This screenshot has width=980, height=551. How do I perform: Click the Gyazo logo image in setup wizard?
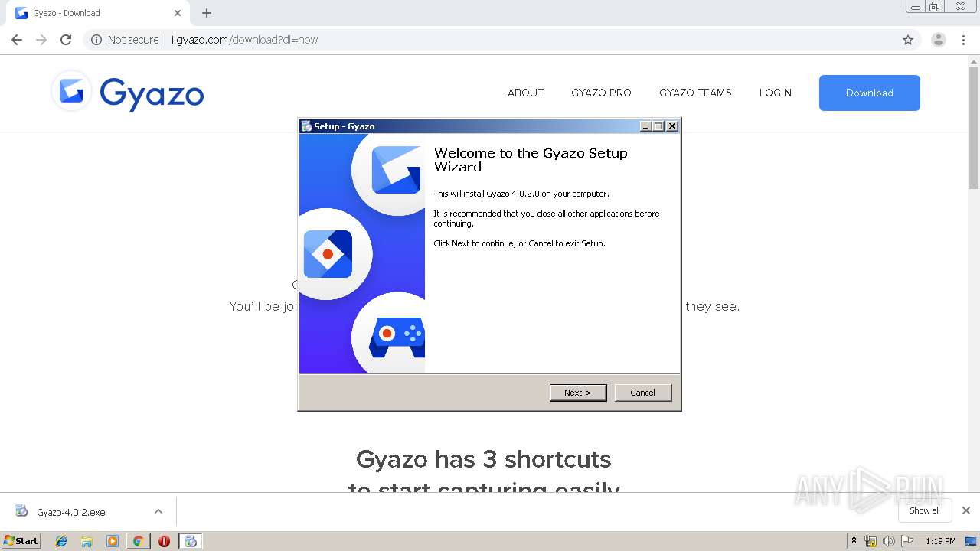coord(396,170)
